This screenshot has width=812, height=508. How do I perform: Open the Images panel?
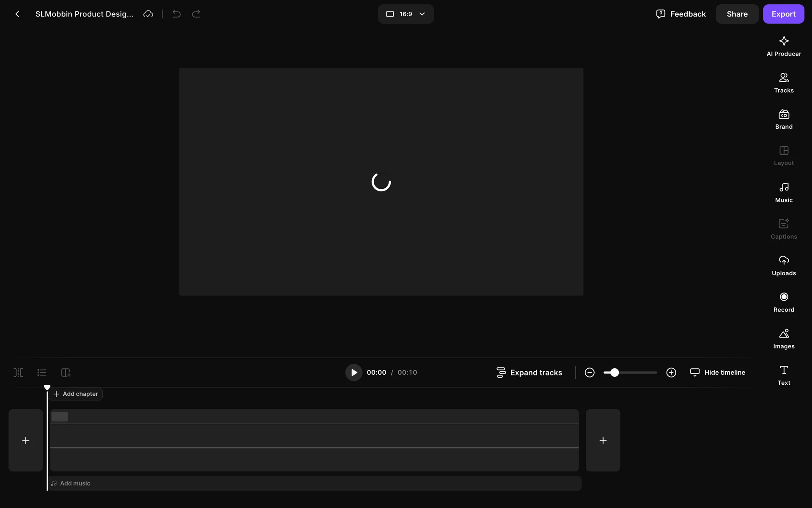[x=783, y=339]
